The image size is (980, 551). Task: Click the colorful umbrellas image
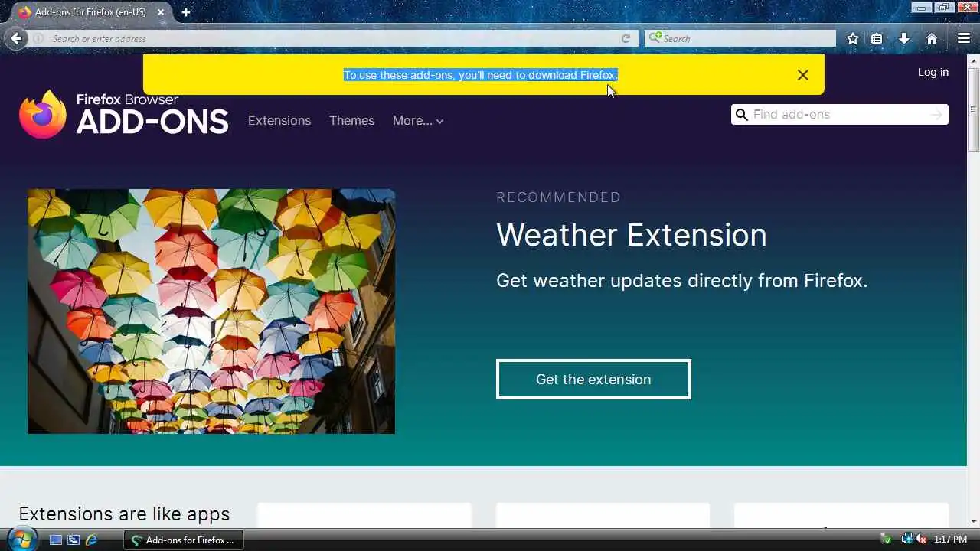[211, 311]
